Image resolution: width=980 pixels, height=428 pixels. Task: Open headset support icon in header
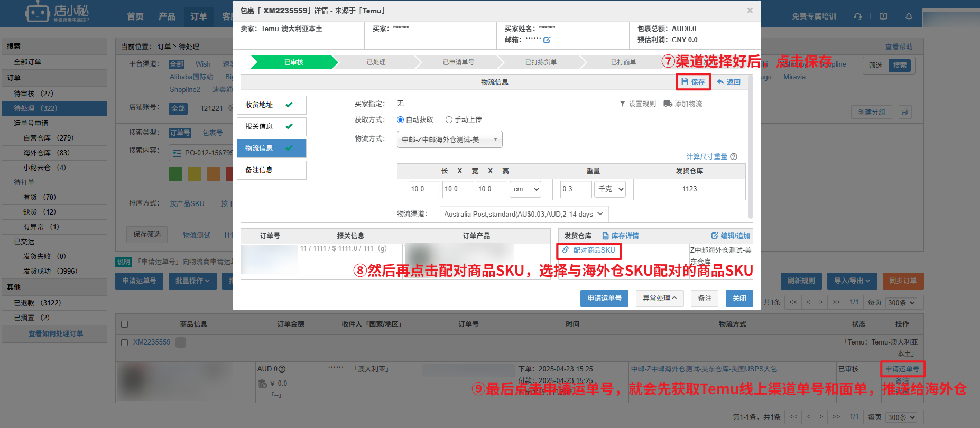point(858,16)
